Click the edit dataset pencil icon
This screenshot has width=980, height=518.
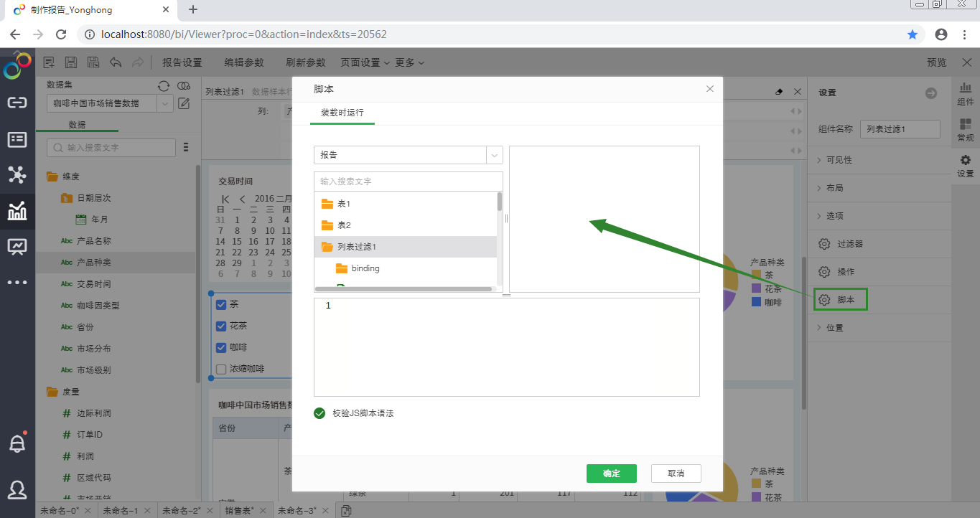(184, 103)
